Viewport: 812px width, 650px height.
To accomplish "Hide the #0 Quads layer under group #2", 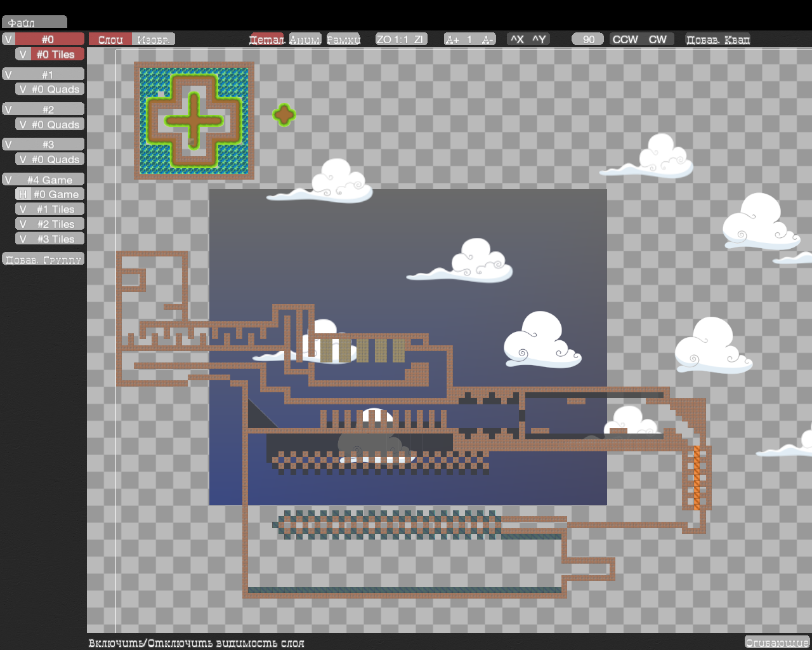I will 23,124.
